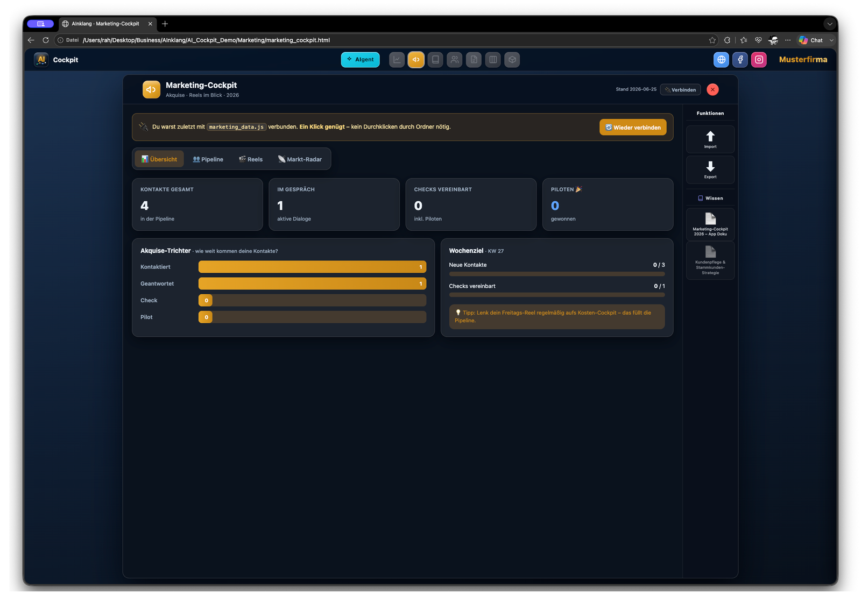The height and width of the screenshot is (616, 861).
Task: Expand the Chat dropdown chevron
Action: pos(831,40)
